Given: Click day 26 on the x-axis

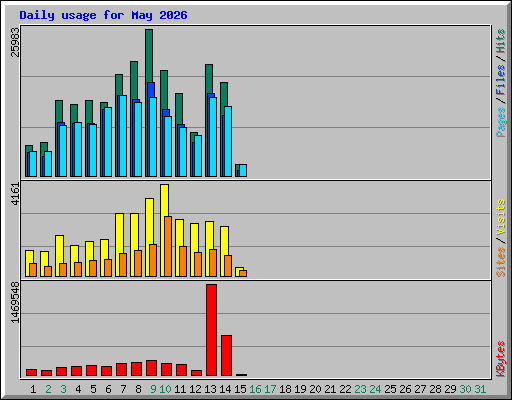Looking at the screenshot, I should pyautogui.click(x=405, y=389).
